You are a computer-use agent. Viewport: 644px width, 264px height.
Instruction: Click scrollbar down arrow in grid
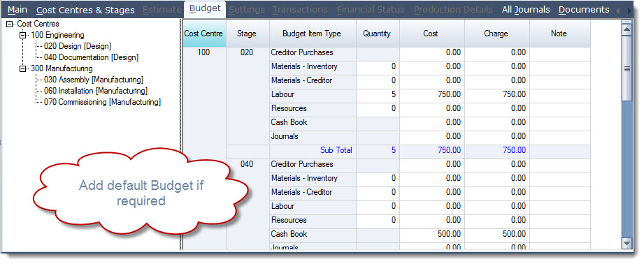(627, 243)
